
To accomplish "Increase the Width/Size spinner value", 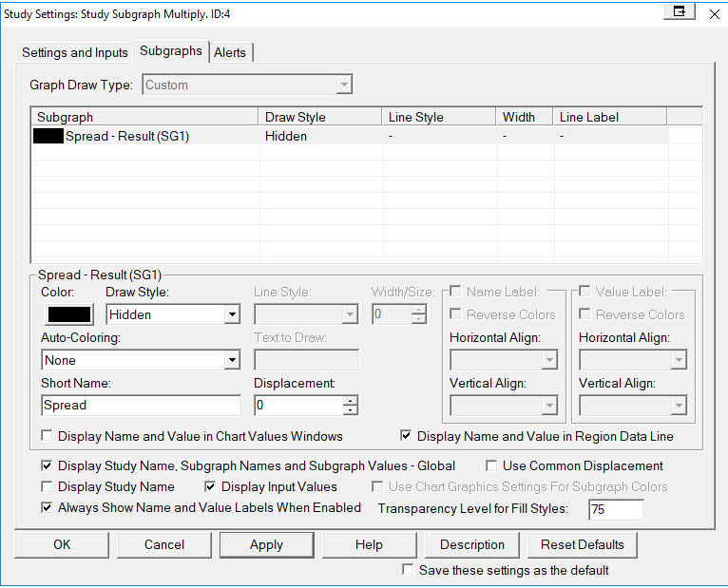I will (419, 310).
